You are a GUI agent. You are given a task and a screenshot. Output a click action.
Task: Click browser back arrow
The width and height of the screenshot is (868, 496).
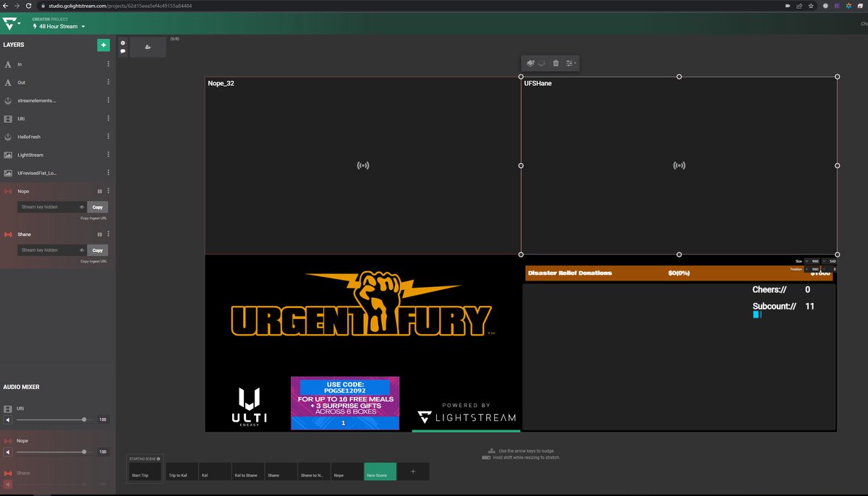tap(7, 5)
